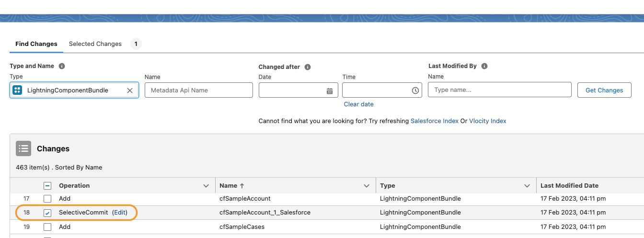Click the info icon next to Type and Name
The width and height of the screenshot is (644, 238).
pos(61,66)
